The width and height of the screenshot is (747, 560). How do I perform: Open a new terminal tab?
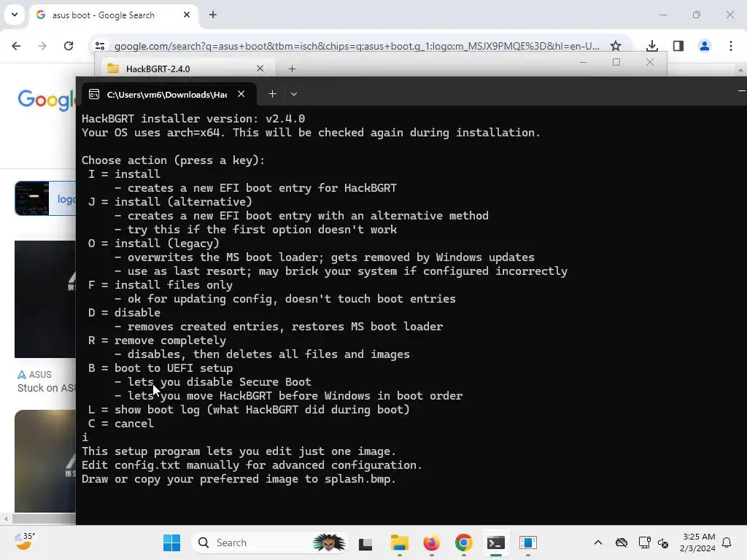(x=272, y=94)
